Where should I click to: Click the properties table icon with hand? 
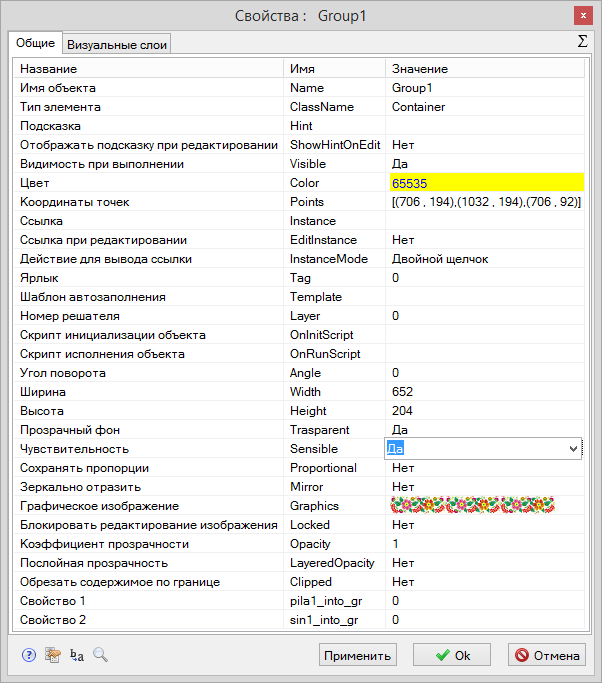pyautogui.click(x=52, y=655)
